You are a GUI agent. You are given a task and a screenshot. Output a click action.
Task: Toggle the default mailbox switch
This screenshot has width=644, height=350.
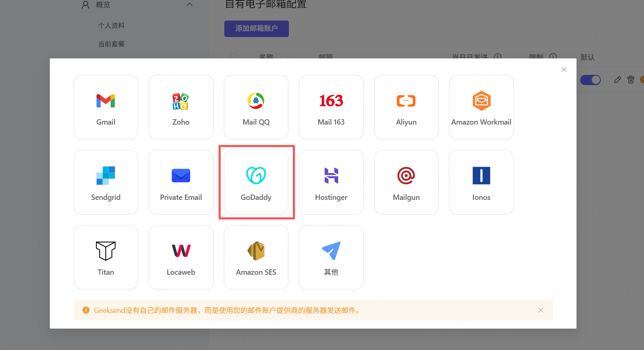[x=590, y=80]
